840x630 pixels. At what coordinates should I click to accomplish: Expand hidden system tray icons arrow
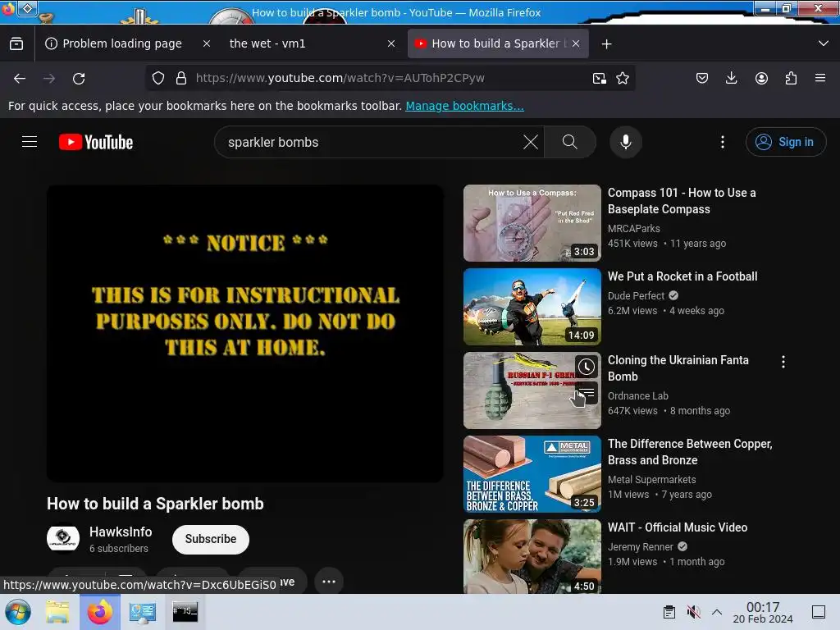[x=717, y=612]
